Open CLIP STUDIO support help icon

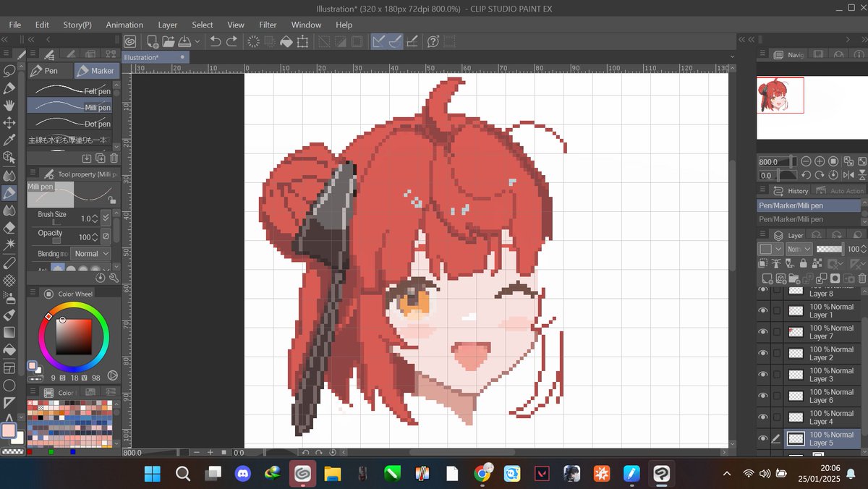coord(433,42)
